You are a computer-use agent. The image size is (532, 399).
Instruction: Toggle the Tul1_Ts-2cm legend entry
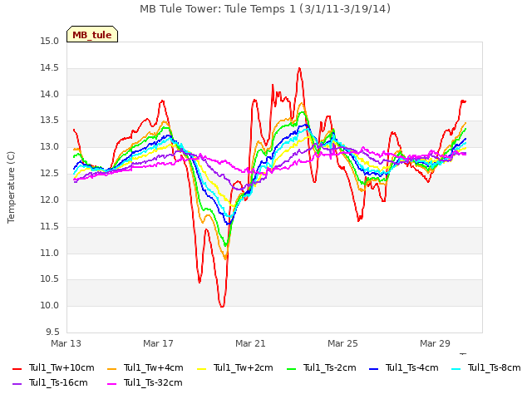(322, 367)
